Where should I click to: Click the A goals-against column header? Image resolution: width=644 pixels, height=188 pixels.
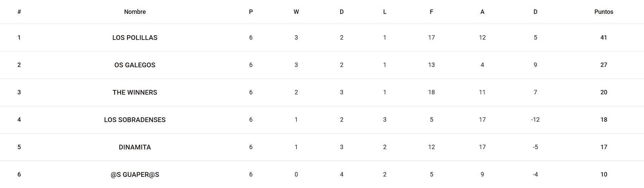tap(482, 12)
